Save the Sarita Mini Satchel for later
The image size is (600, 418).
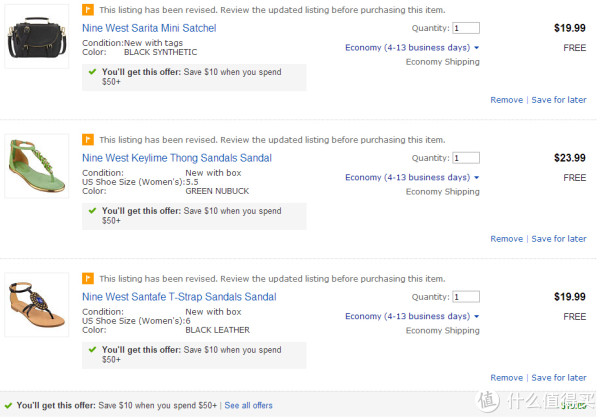(559, 100)
